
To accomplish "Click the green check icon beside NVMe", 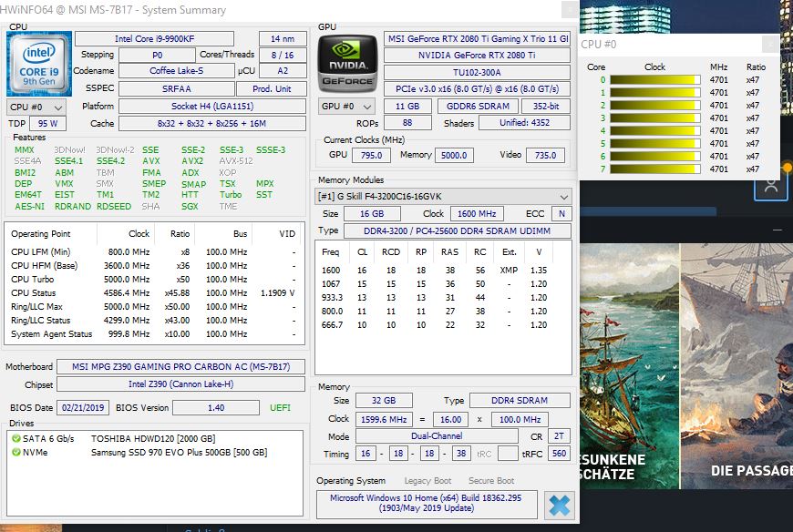I will pyautogui.click(x=16, y=452).
